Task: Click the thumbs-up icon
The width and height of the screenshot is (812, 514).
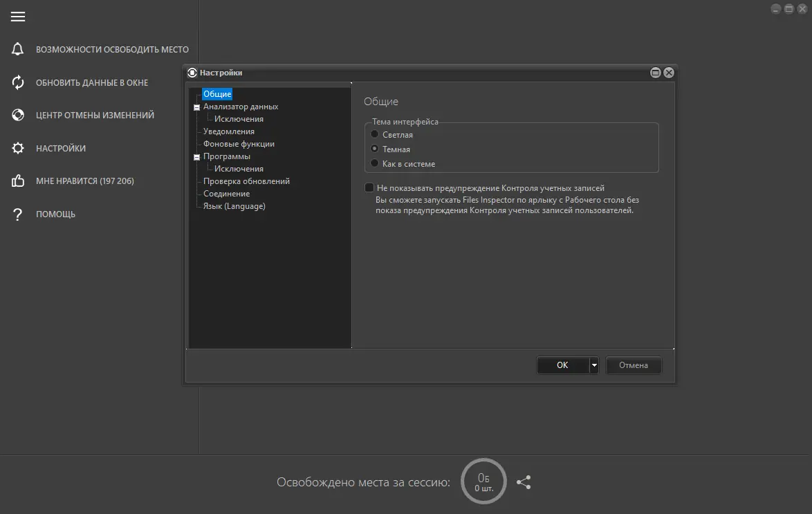Action: 17,181
